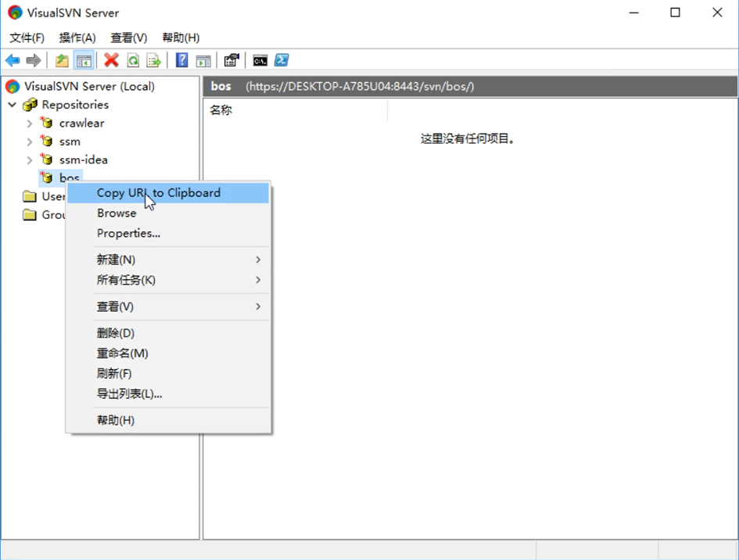Select VisualSVN Server (Local) label
The image size is (739, 560).
(89, 86)
